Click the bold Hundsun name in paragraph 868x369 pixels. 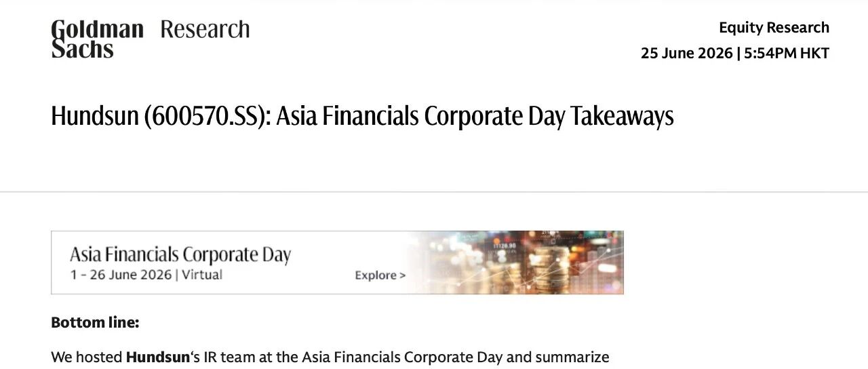coord(158,357)
